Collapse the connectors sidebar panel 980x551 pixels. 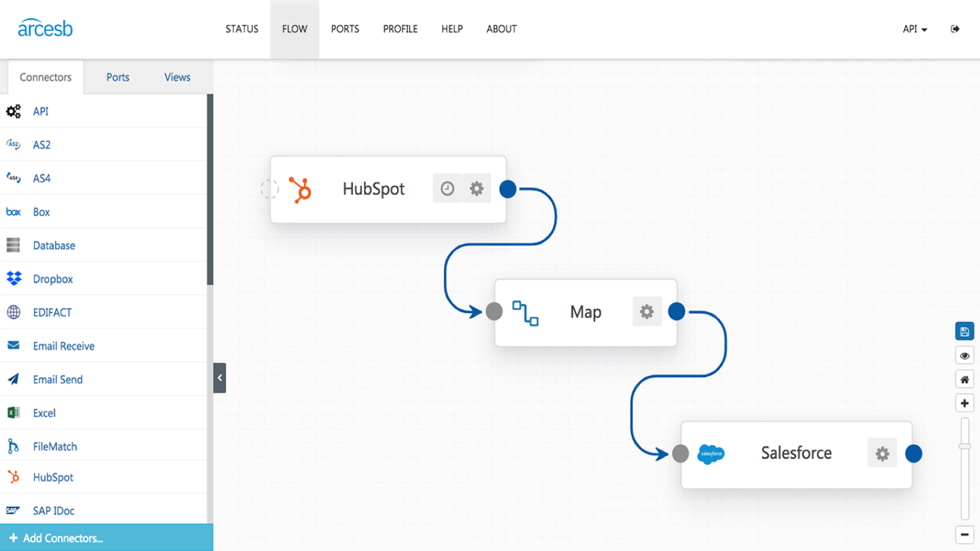220,378
